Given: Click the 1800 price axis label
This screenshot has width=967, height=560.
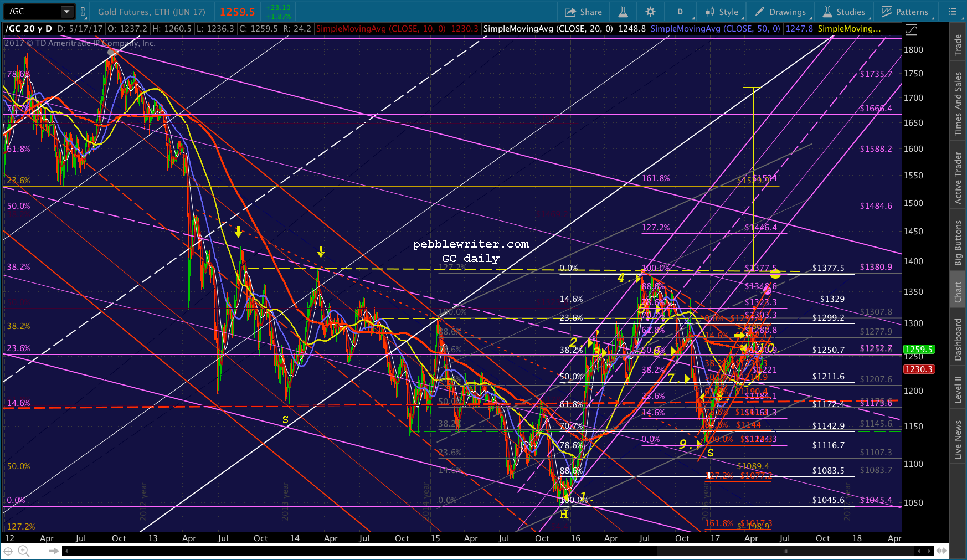Looking at the screenshot, I should click(x=913, y=50).
